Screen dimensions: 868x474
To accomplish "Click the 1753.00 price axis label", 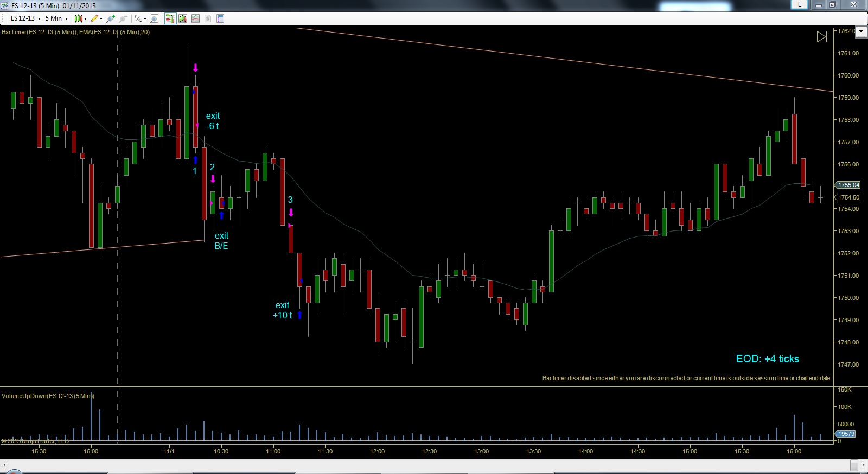I will point(848,231).
